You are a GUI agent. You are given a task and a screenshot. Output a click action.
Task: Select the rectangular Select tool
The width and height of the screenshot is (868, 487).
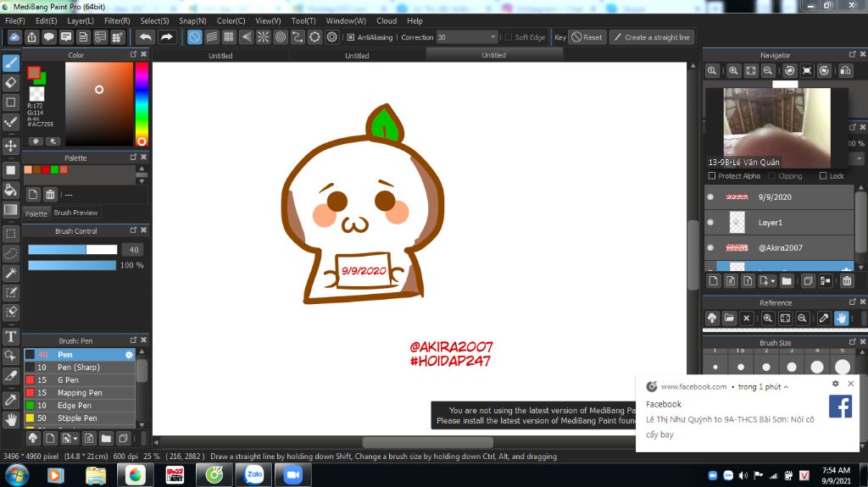click(x=10, y=234)
